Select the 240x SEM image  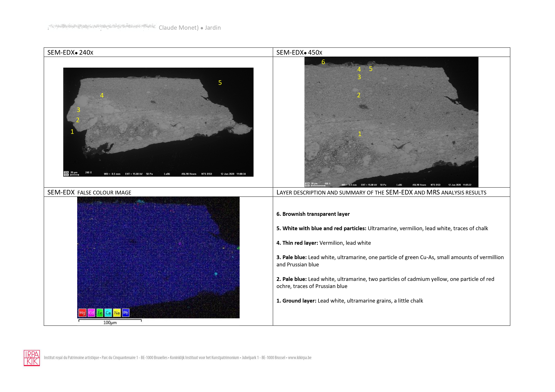tap(158, 122)
